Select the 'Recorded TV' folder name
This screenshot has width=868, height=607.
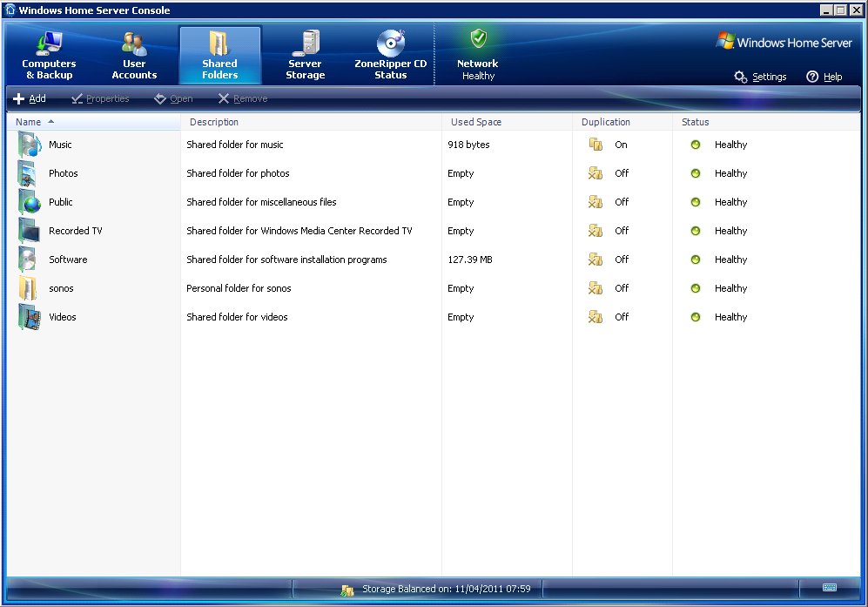[x=76, y=231]
